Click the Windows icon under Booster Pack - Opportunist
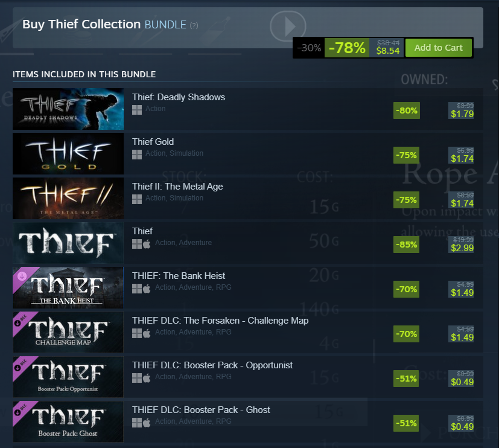 coord(137,378)
